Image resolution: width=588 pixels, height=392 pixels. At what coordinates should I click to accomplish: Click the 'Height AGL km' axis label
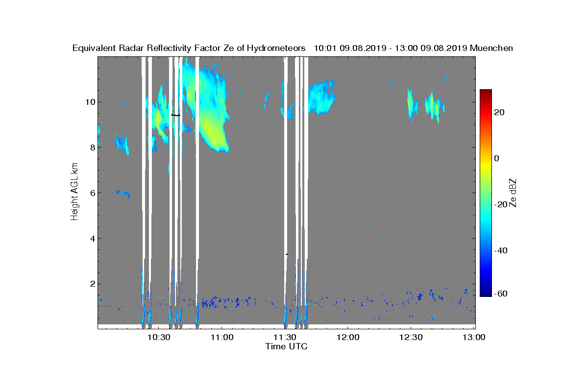[74, 193]
